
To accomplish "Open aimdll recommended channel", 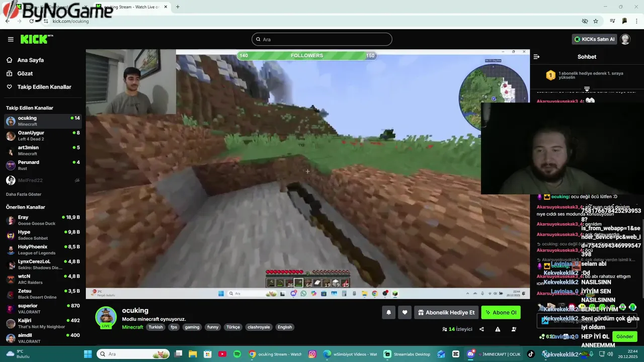I will point(43,338).
